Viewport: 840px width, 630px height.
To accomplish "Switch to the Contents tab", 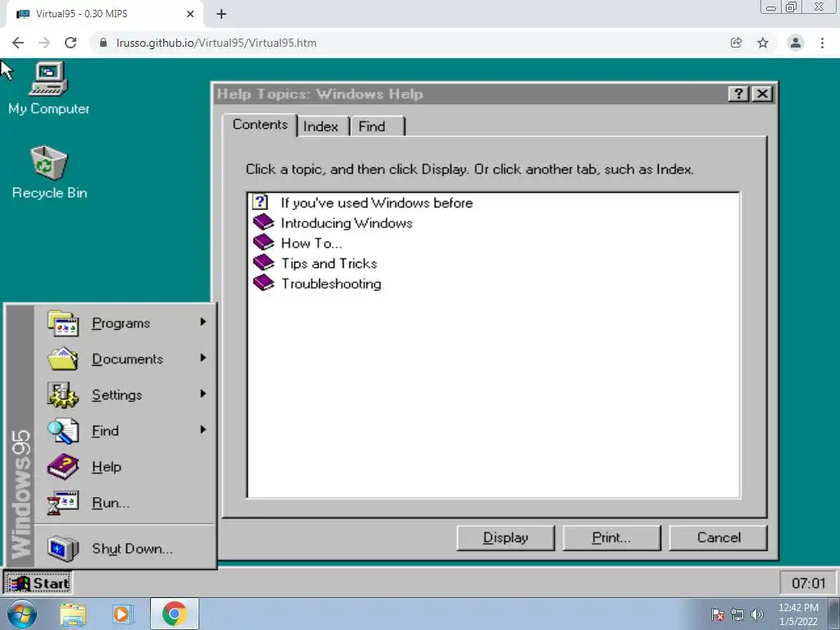I will pyautogui.click(x=260, y=125).
